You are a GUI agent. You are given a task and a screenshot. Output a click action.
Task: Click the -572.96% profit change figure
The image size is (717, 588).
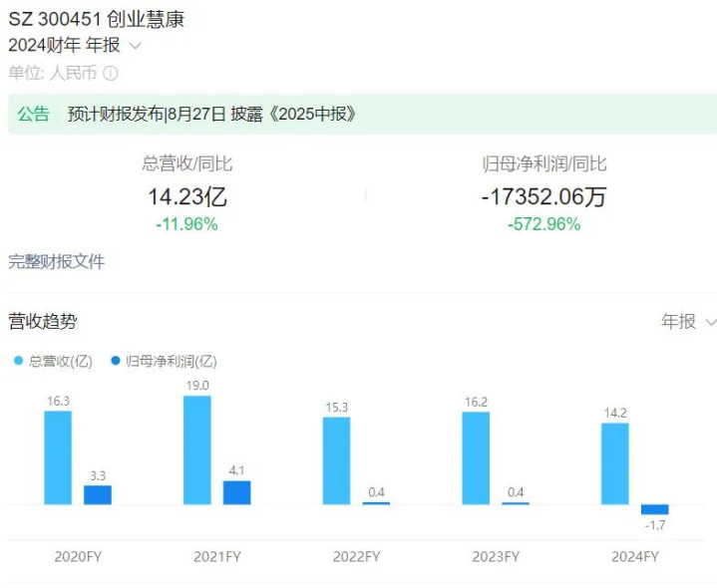tap(544, 224)
